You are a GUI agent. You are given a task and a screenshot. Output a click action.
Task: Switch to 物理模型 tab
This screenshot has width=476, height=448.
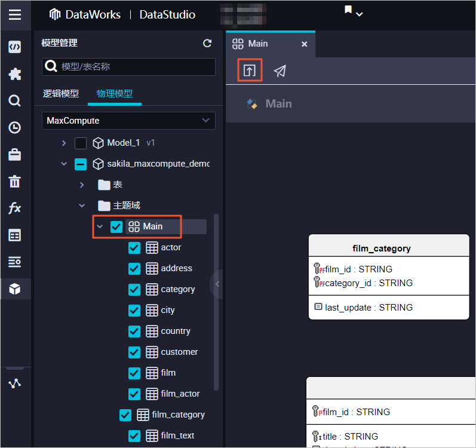[115, 94]
